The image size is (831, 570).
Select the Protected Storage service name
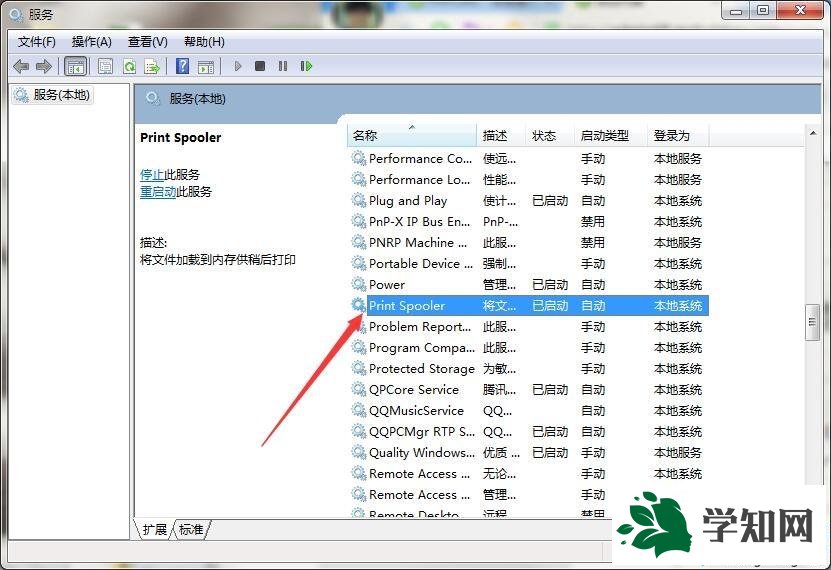coord(422,368)
